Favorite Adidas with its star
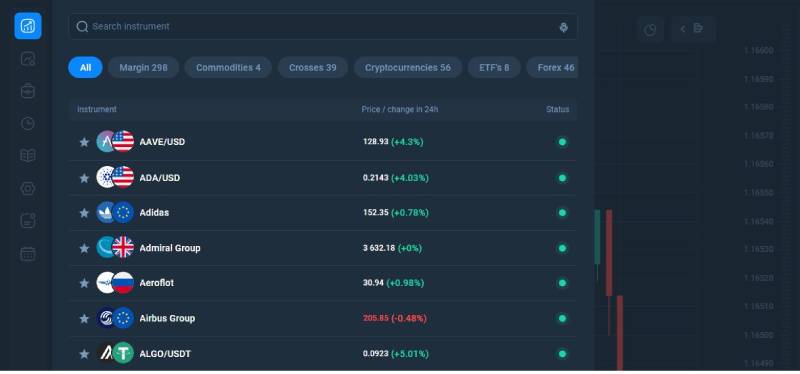Screen dimensions: 800x374 point(84,213)
